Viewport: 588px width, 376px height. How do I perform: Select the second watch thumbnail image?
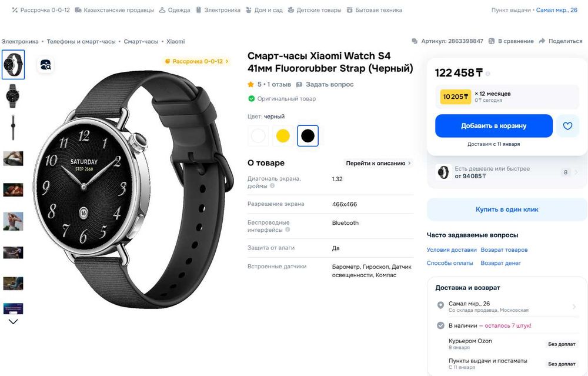[x=13, y=96]
